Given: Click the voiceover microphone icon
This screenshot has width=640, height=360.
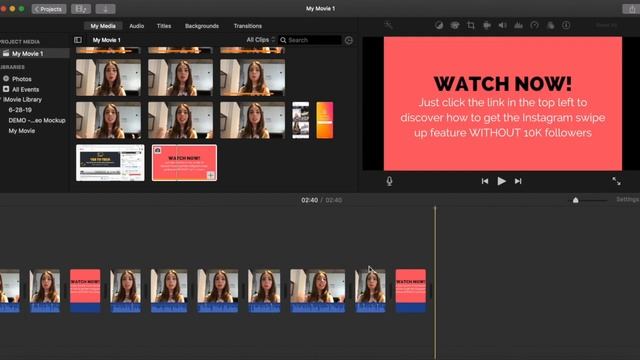Looking at the screenshot, I should [x=389, y=181].
